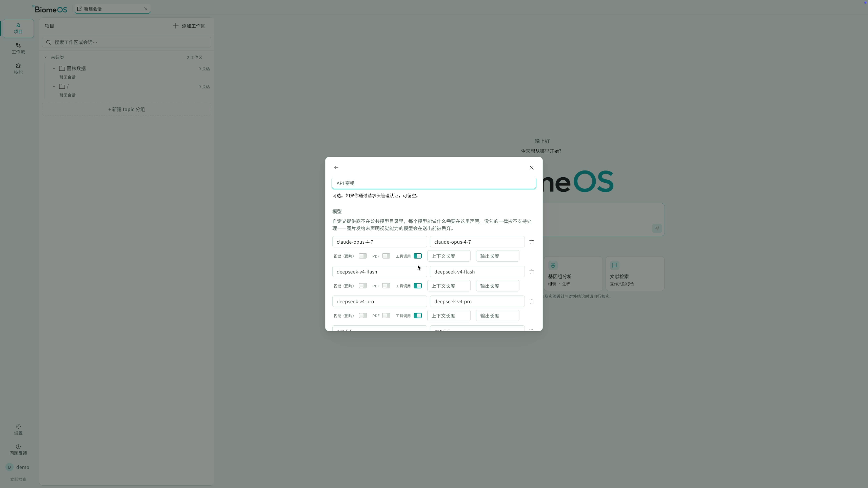Set 输出长度 for claude-opus-4-7
The image size is (868, 488).
tap(497, 256)
